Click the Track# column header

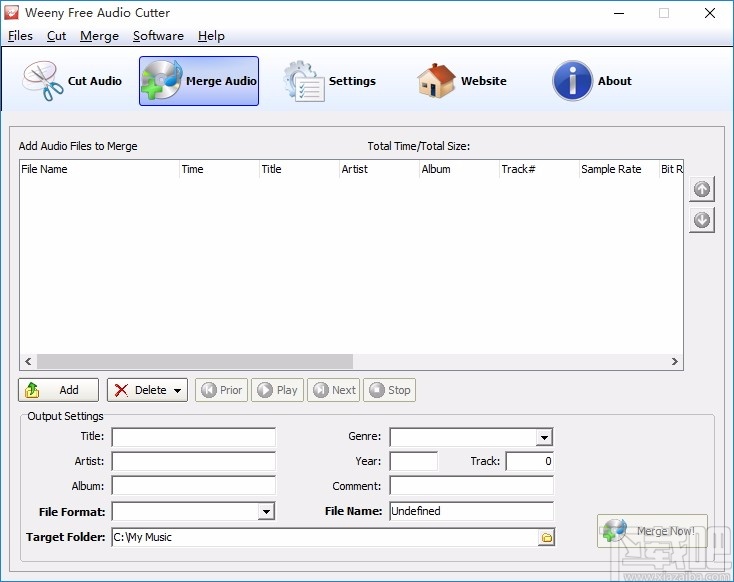tap(539, 169)
